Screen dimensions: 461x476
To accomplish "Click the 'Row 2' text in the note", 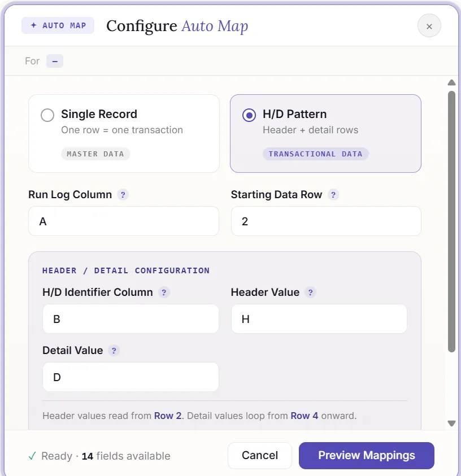I will pos(168,416).
